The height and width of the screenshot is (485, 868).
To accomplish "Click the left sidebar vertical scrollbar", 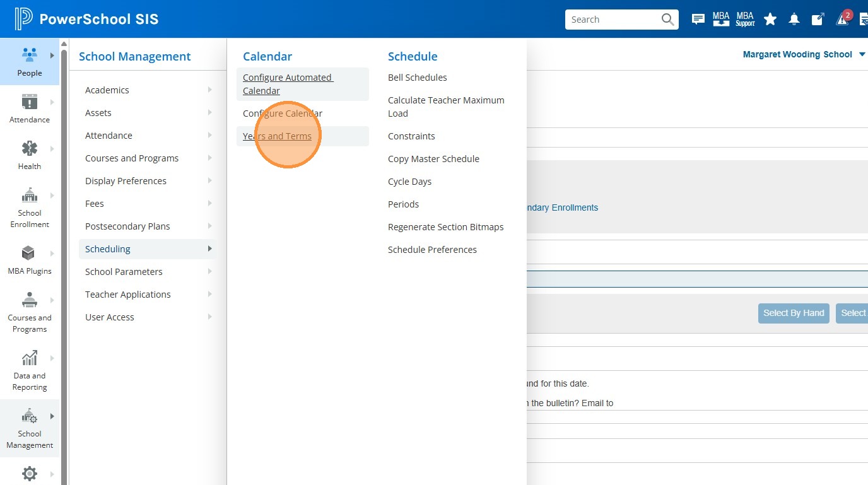I will click(x=64, y=266).
